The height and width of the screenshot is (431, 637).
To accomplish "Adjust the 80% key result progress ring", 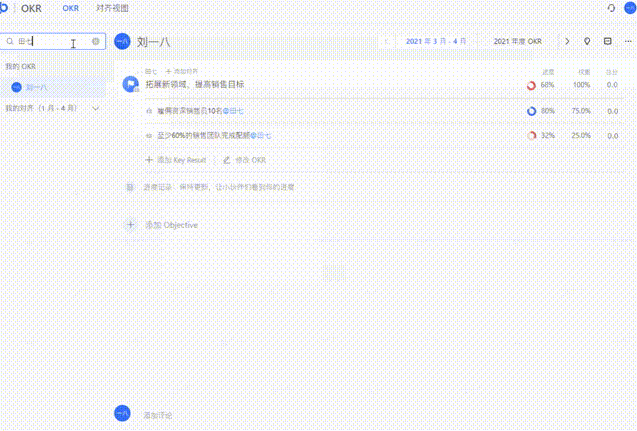I will pyautogui.click(x=531, y=111).
